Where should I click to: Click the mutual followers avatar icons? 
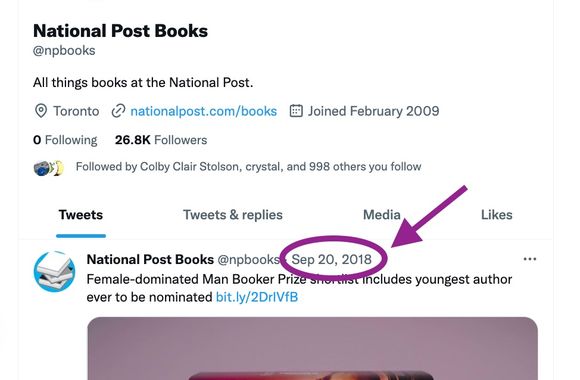49,168
